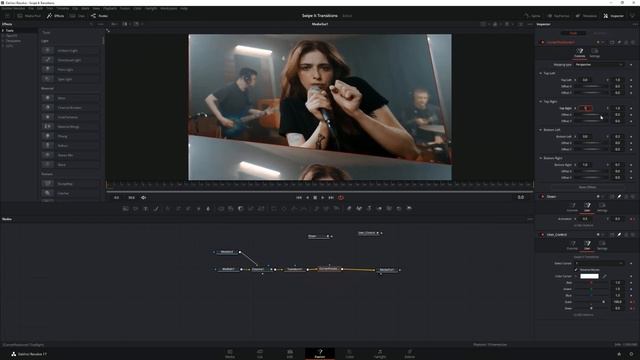Viewport: 640px width, 360px height.
Task: Collapse the Top Right section
Action: click(x=541, y=102)
